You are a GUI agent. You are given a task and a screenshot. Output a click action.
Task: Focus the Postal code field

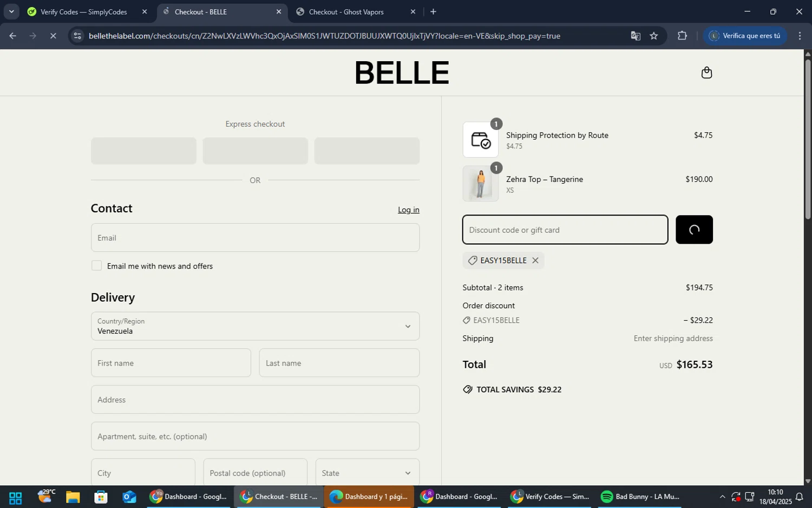click(x=255, y=472)
